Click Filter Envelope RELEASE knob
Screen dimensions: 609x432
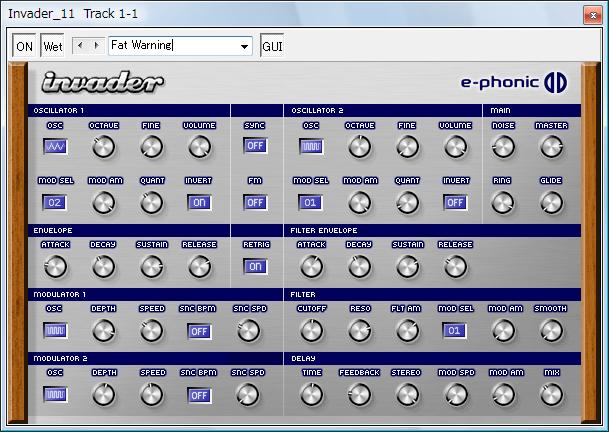coord(456,267)
